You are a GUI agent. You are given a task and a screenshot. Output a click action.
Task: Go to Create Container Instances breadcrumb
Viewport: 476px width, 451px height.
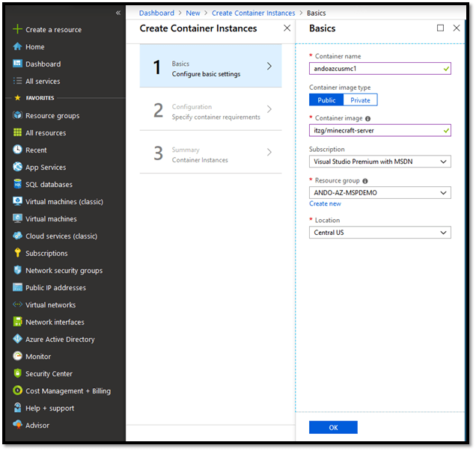[253, 13]
